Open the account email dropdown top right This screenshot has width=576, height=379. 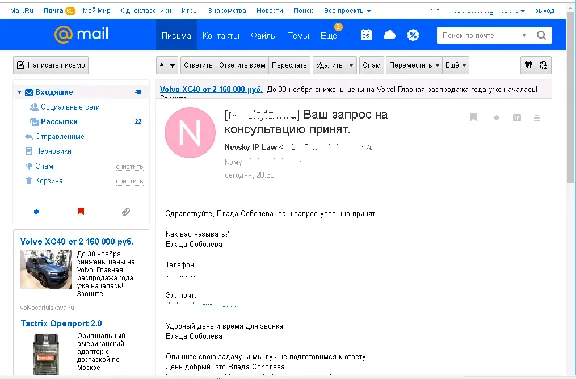(x=489, y=11)
